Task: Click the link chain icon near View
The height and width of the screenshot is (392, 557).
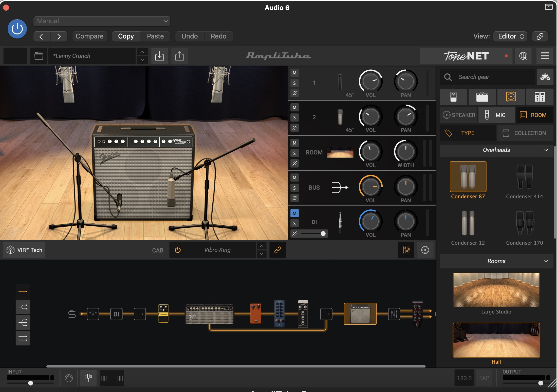Action: coord(540,36)
